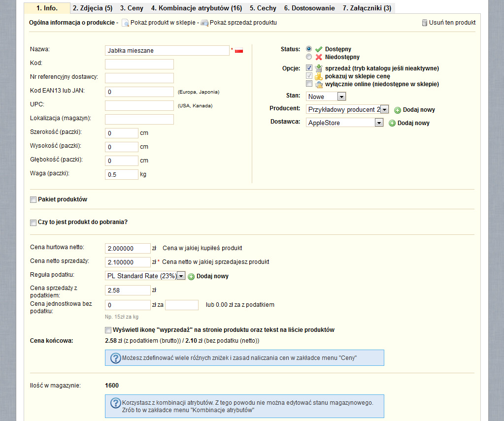This screenshot has height=421, width=504.
Task: Click green plus icon next to Dostawca
Action: (x=392, y=124)
